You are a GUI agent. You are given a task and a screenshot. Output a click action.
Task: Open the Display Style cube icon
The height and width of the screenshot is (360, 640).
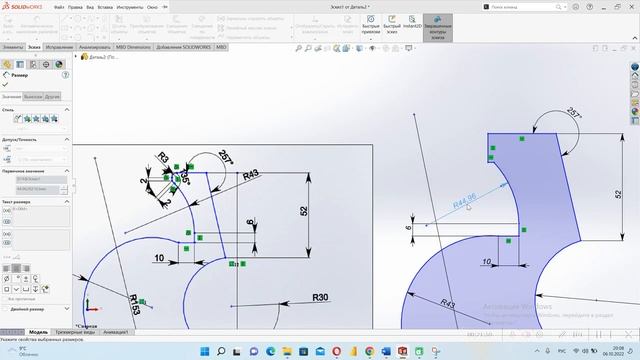359,49
